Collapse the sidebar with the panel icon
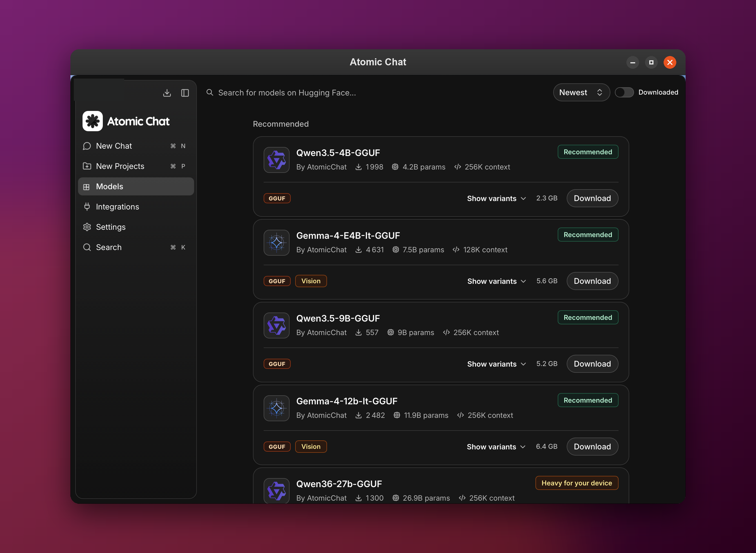This screenshot has width=756, height=553. click(x=185, y=93)
